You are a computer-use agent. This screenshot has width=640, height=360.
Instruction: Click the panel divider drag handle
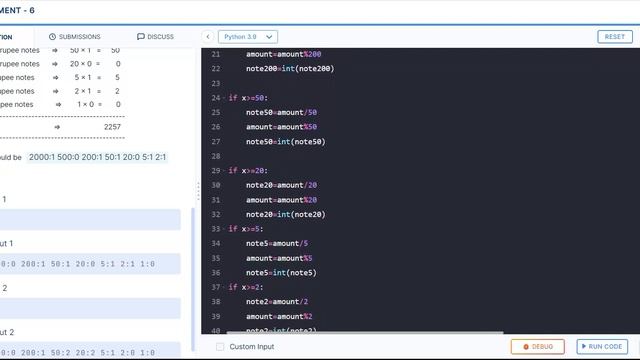pyautogui.click(x=198, y=191)
